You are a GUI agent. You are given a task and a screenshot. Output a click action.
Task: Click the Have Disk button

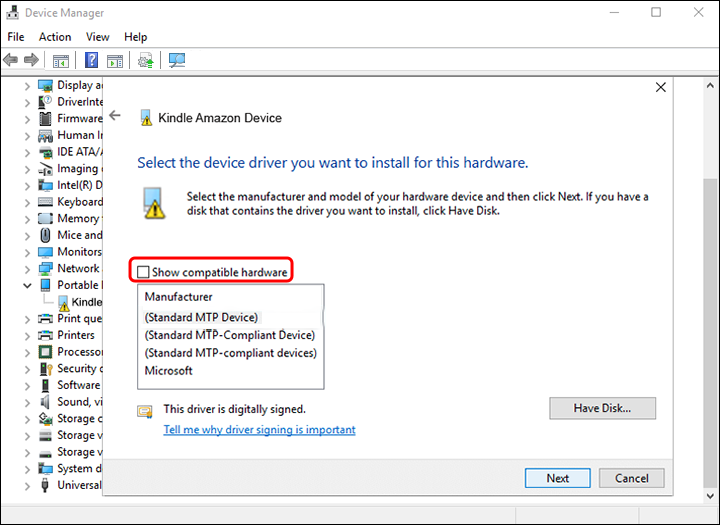[602, 408]
